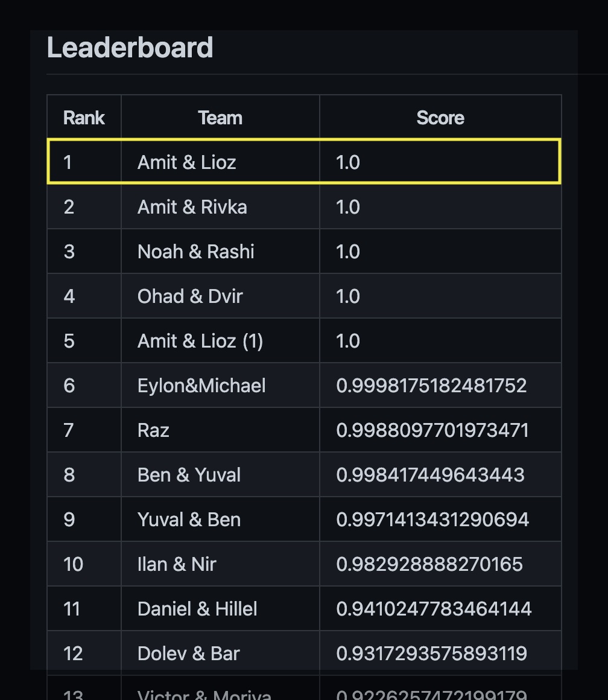
Task: Click rank number 10 cell
Action: coord(73,564)
